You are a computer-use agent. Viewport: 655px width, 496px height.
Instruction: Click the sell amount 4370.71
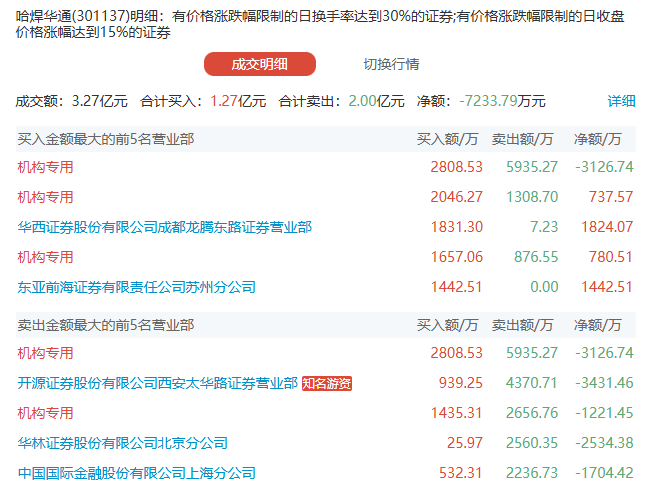(x=532, y=383)
